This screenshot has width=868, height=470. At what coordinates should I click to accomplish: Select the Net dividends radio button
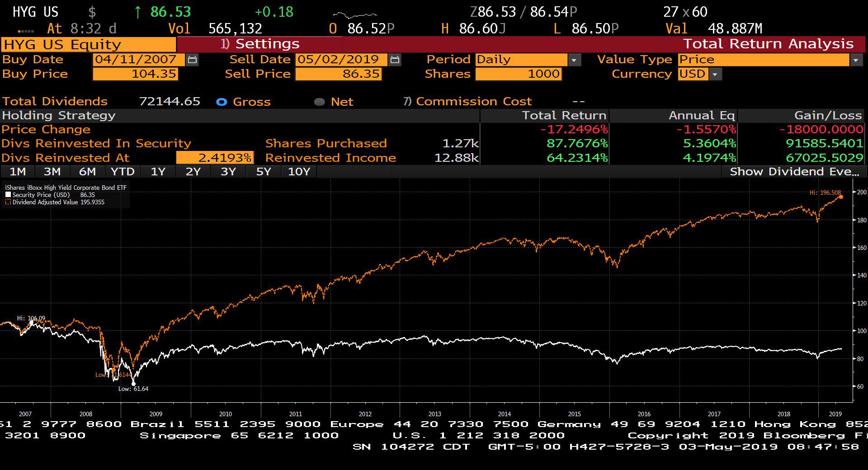320,102
